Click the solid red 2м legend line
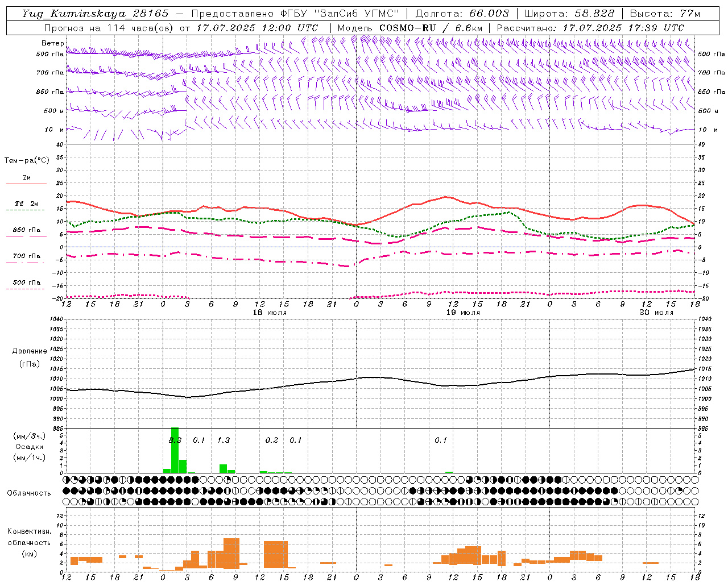This screenshot has width=728, height=582. click(27, 184)
